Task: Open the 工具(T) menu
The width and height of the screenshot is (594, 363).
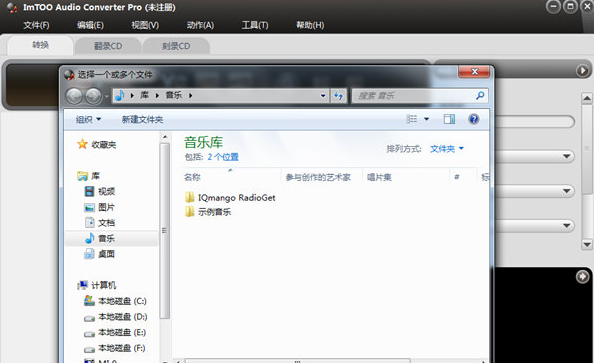Action: click(255, 25)
